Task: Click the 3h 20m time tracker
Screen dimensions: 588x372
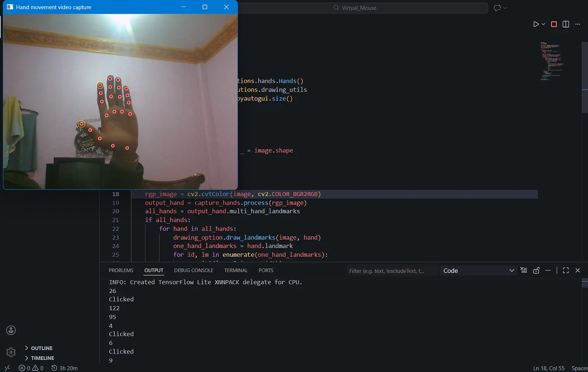Action: 65,368
